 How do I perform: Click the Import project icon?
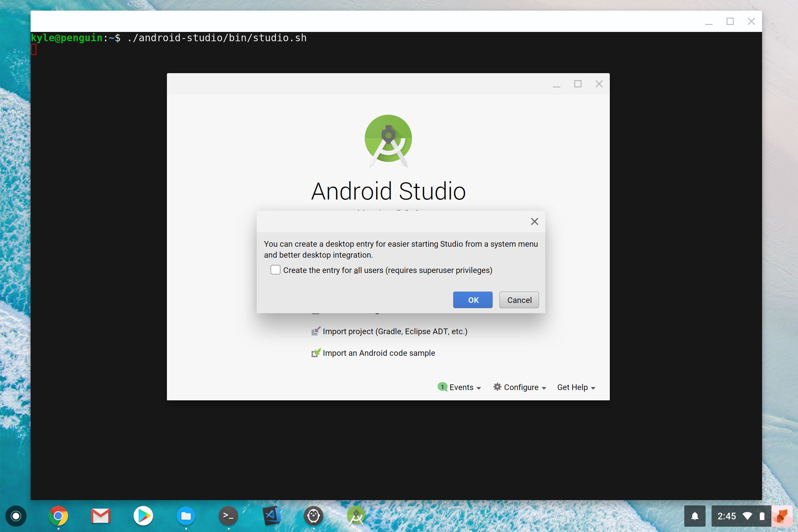coord(316,331)
